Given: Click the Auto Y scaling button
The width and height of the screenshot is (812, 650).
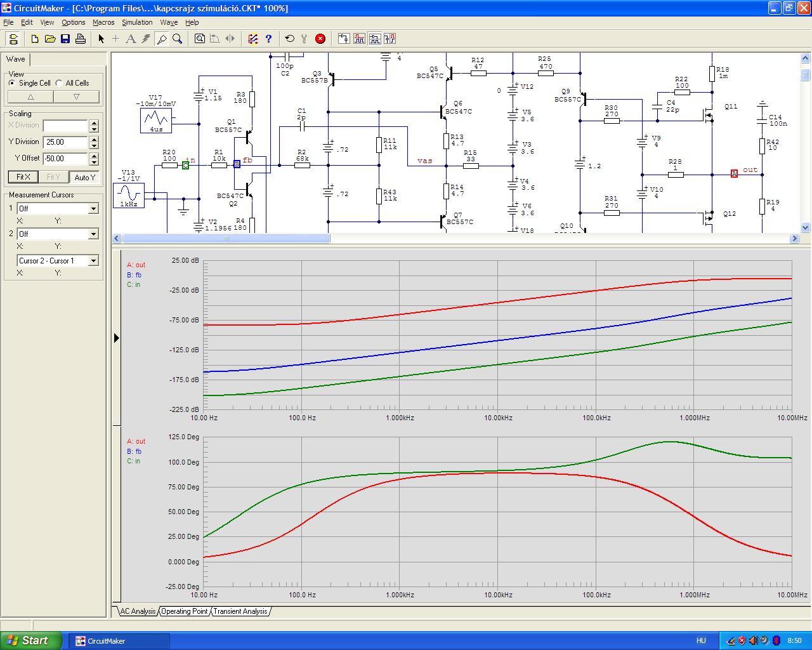Looking at the screenshot, I should click(84, 177).
